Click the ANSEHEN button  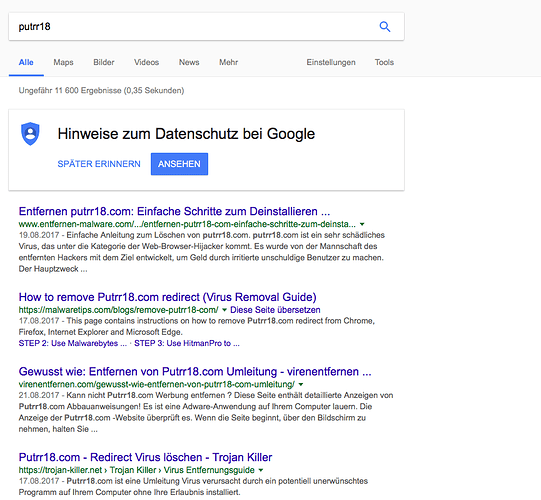click(179, 164)
